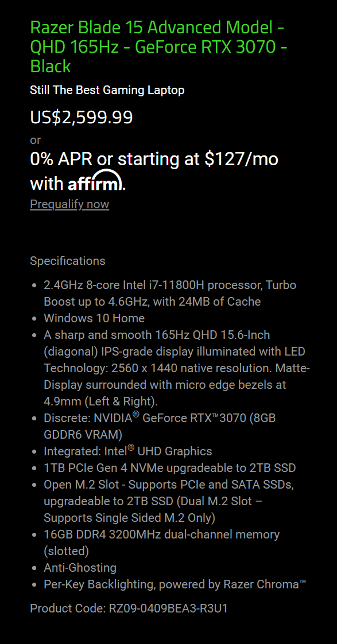The width and height of the screenshot is (337, 644).
Task: Click the Anti-Ghosting specification
Action: pyautogui.click(x=80, y=568)
